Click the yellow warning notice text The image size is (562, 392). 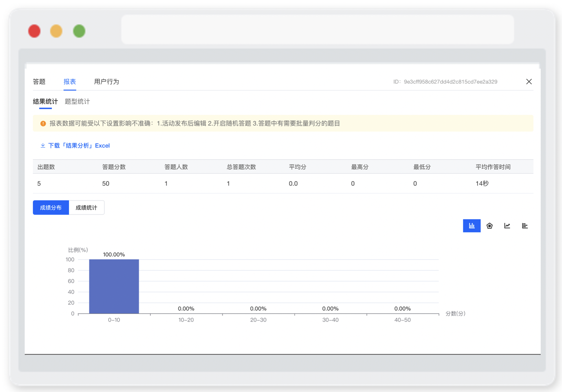click(x=195, y=124)
